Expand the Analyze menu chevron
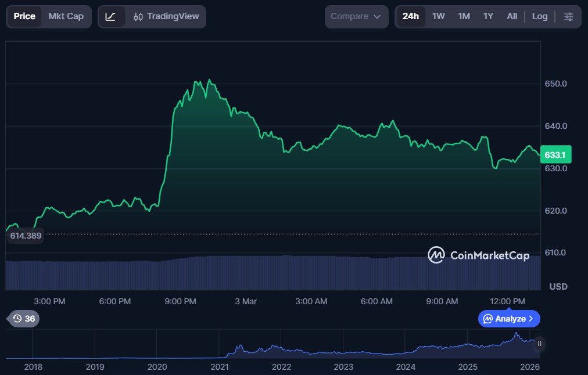 [x=531, y=319]
